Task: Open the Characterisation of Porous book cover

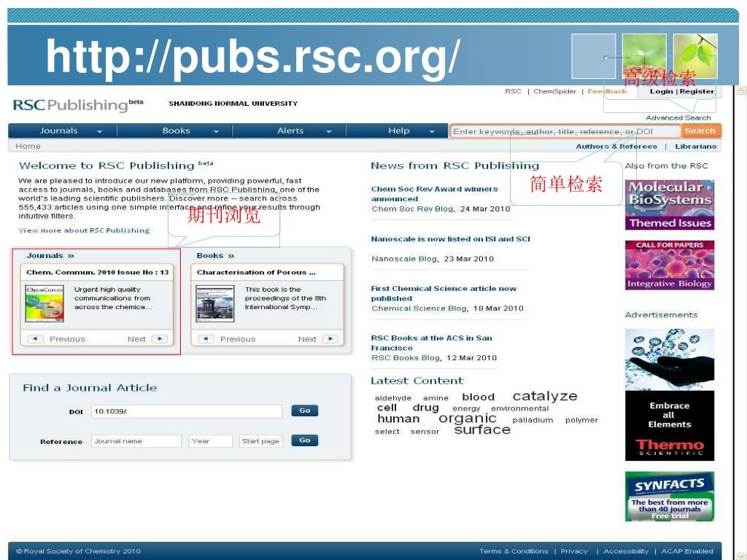Action: pyautogui.click(x=215, y=304)
